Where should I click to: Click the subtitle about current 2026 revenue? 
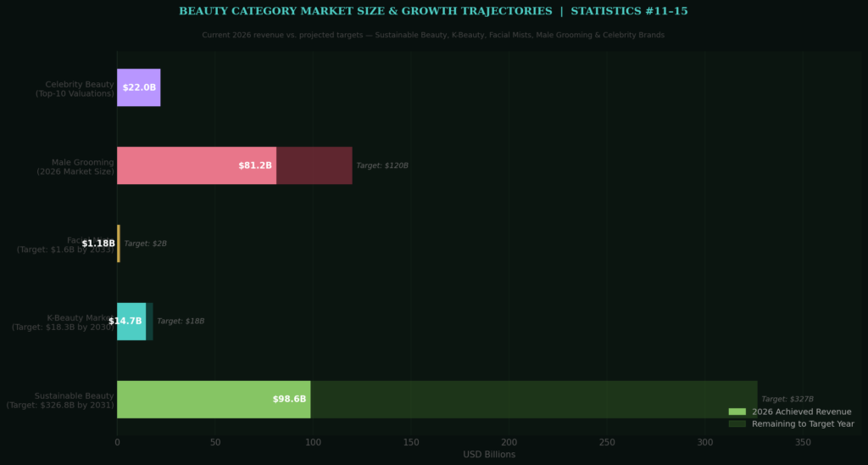tap(433, 35)
